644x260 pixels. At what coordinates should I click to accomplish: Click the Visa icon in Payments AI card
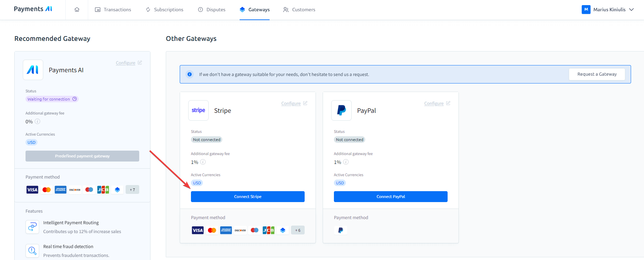point(32,190)
